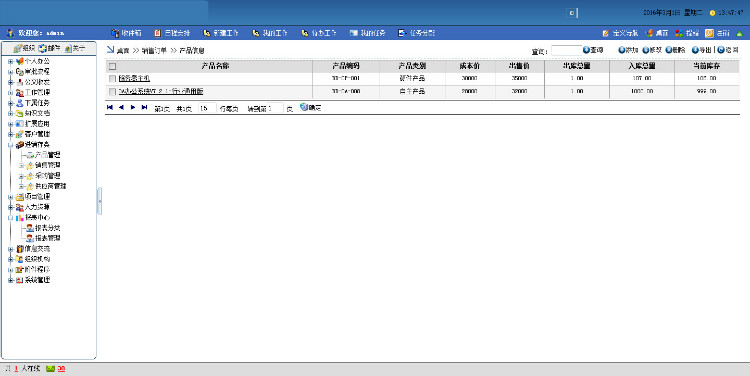The image size is (750, 376).
Task: Select 报表分类 in the sidebar tree
Action: coord(47,228)
